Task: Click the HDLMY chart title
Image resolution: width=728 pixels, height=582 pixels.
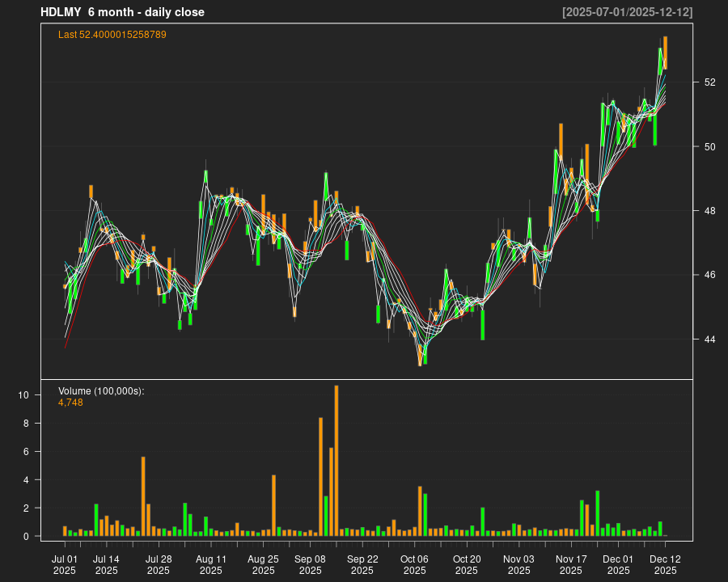Action: coord(122,12)
